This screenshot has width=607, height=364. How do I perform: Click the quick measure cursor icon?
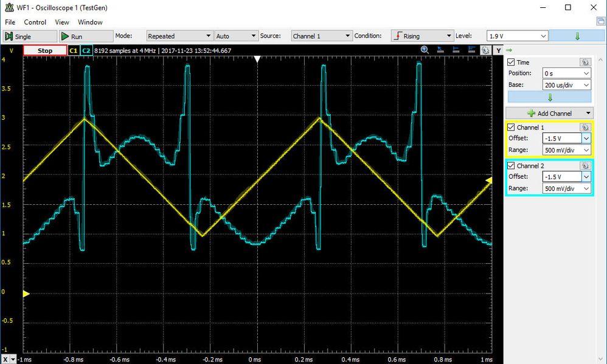point(440,50)
